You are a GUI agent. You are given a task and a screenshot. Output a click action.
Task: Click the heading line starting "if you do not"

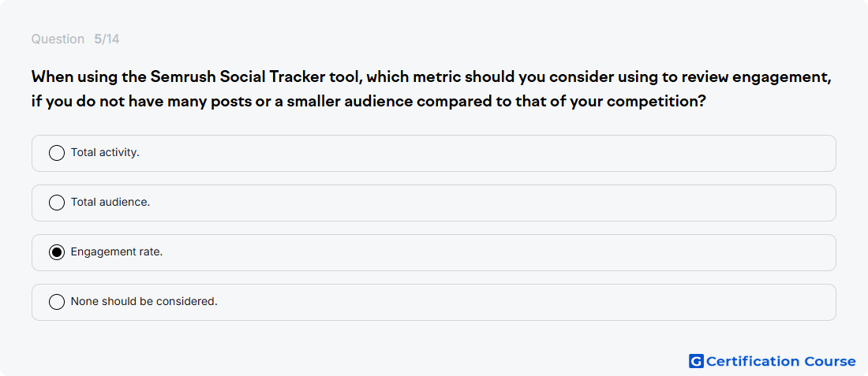[x=369, y=102]
